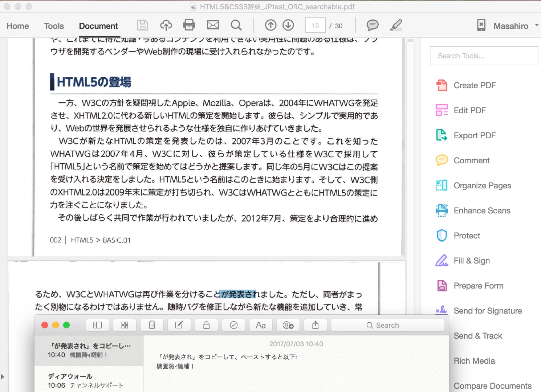Select the highlighter pen tool icon
The width and height of the screenshot is (541, 392).
coord(396,25)
